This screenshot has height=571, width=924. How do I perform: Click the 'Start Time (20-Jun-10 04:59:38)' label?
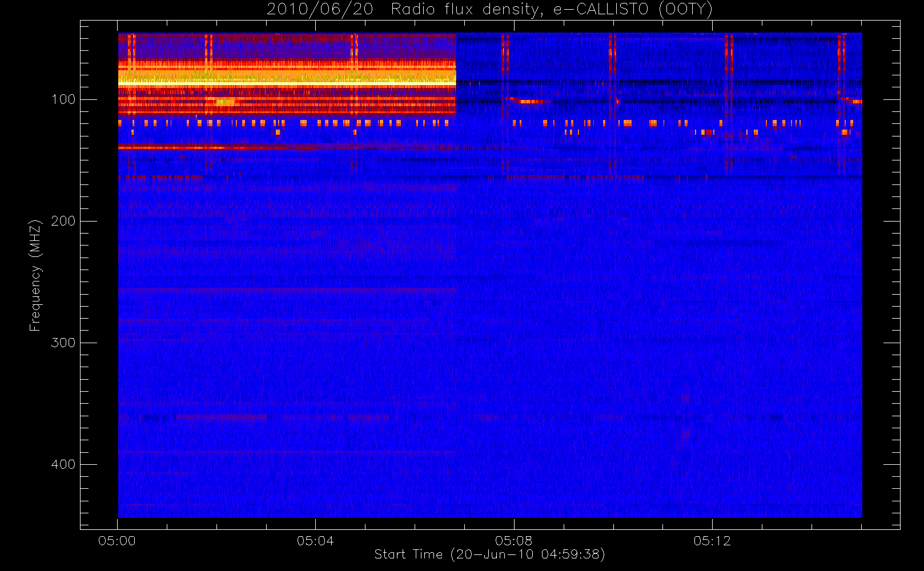490,554
